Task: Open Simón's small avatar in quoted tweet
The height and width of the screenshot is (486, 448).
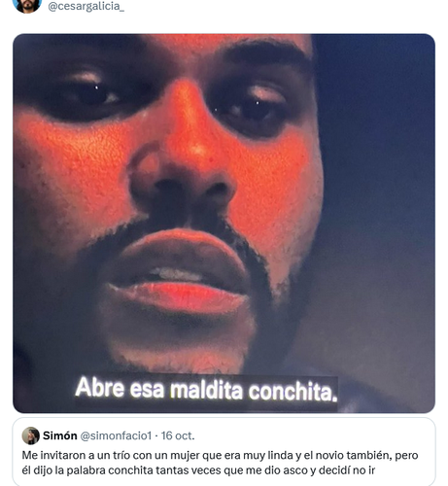Action: (30, 435)
